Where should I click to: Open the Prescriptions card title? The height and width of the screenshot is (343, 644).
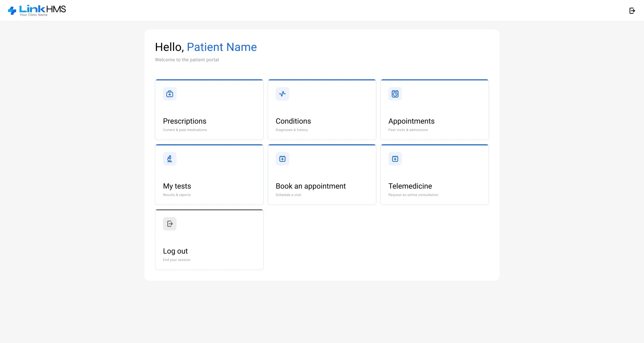pos(184,121)
